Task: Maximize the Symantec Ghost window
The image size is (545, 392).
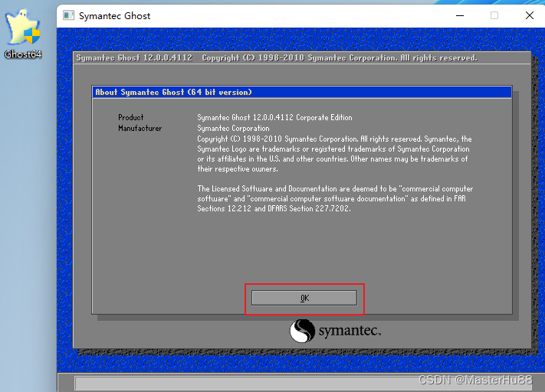Action: pyautogui.click(x=494, y=15)
